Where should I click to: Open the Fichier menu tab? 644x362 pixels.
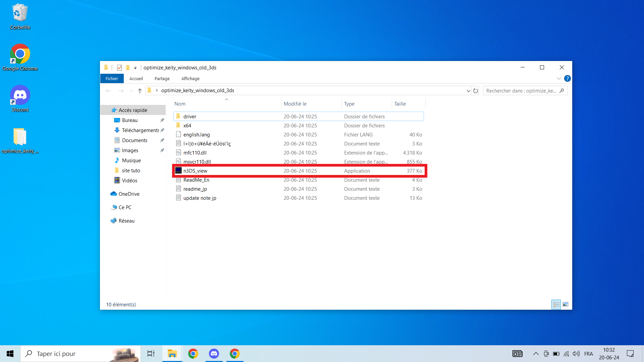tap(112, 78)
